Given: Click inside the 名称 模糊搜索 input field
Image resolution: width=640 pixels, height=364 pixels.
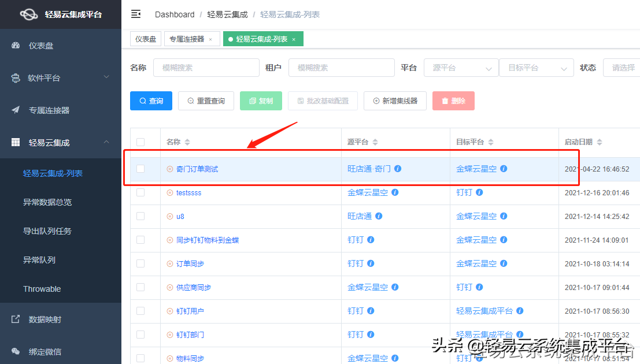Looking at the screenshot, I should [206, 67].
